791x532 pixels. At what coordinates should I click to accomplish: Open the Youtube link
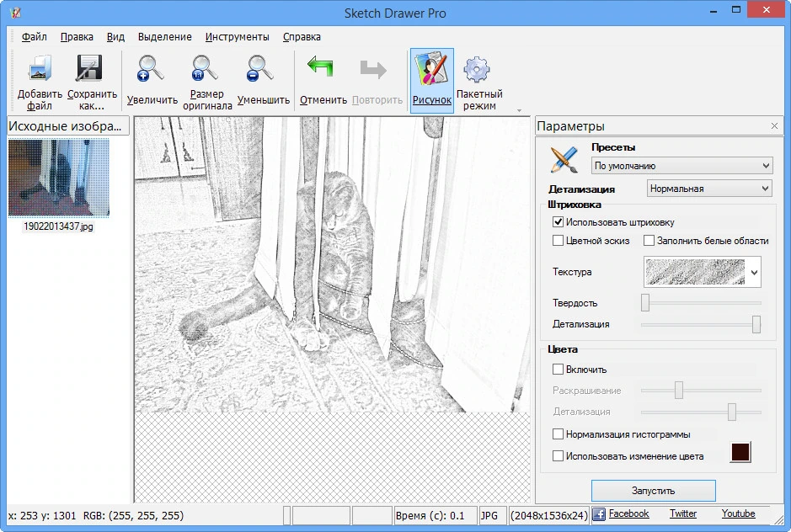738,513
